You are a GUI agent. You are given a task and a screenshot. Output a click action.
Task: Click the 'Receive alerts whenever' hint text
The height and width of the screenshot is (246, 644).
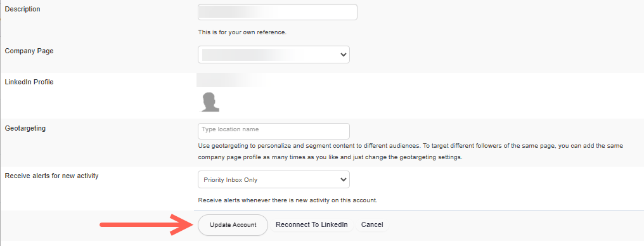(x=288, y=200)
